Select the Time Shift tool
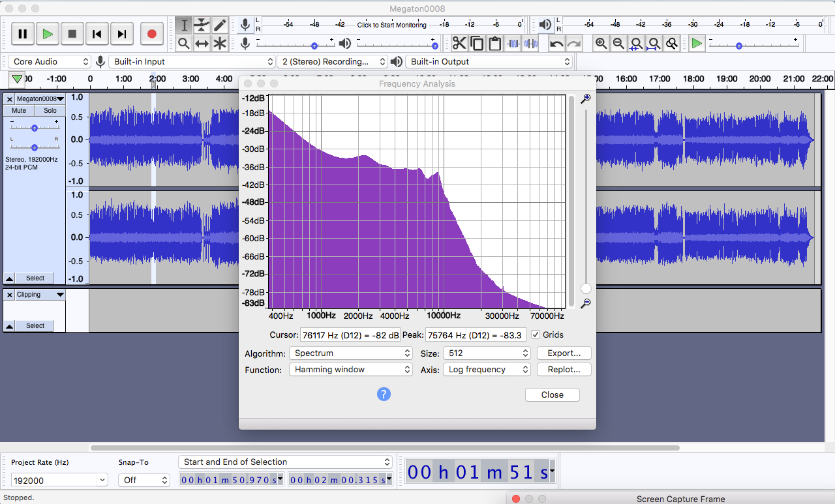This screenshot has height=504, width=835. pyautogui.click(x=202, y=44)
